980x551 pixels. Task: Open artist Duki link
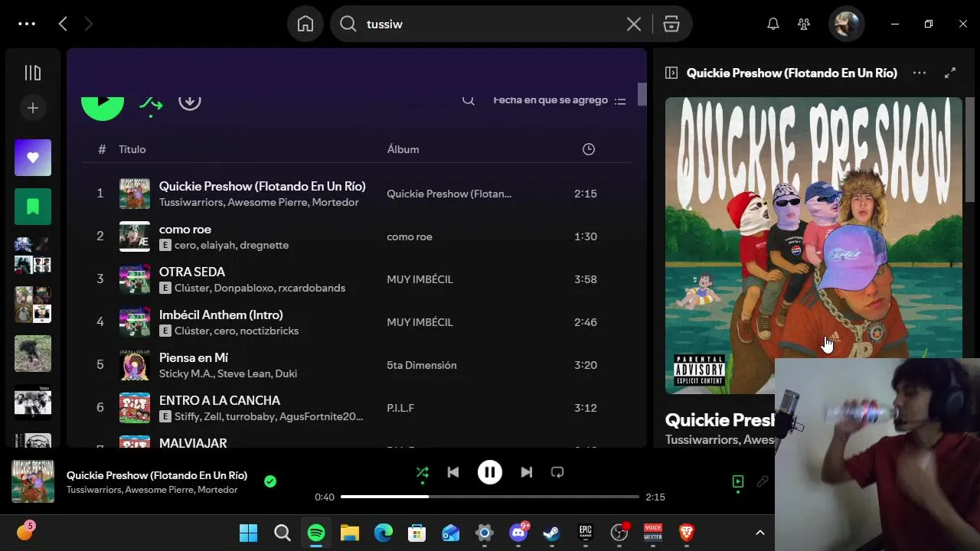(286, 373)
